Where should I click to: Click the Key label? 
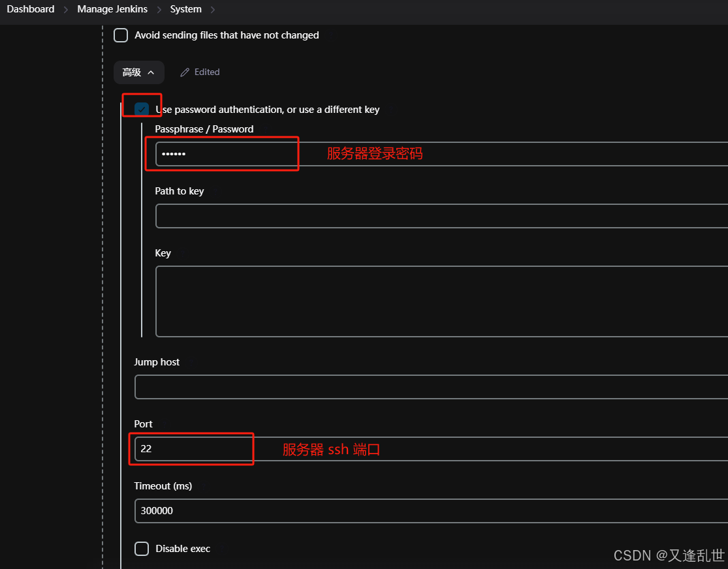163,253
